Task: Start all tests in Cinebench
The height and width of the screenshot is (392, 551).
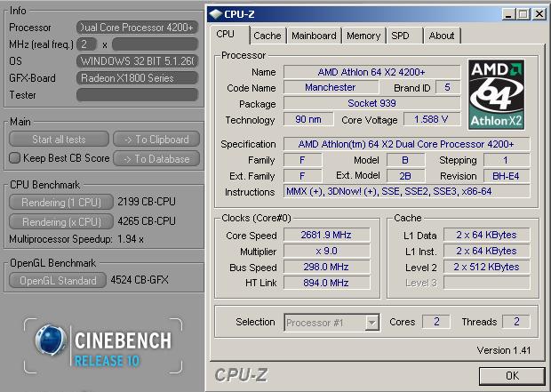Action: click(59, 140)
